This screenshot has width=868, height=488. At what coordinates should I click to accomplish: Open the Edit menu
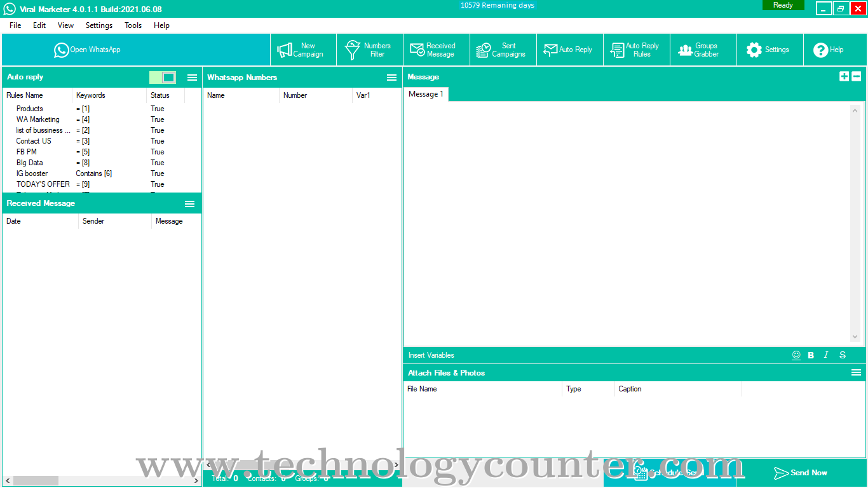click(39, 25)
